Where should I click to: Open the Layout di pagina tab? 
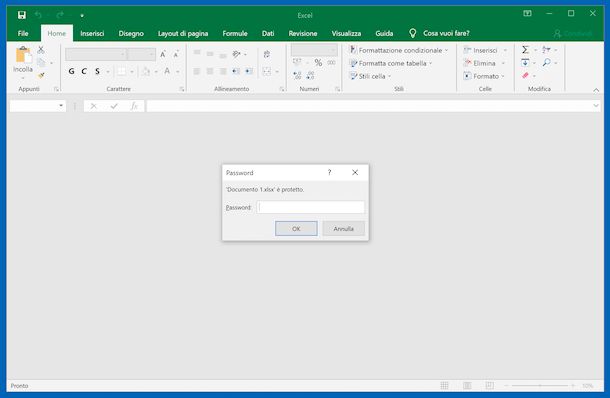(x=183, y=33)
